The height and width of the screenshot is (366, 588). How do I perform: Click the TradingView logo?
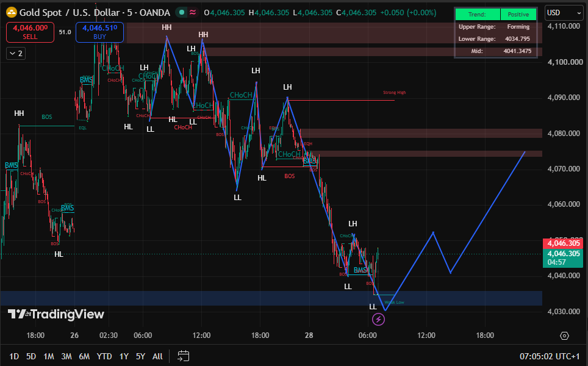[56, 314]
